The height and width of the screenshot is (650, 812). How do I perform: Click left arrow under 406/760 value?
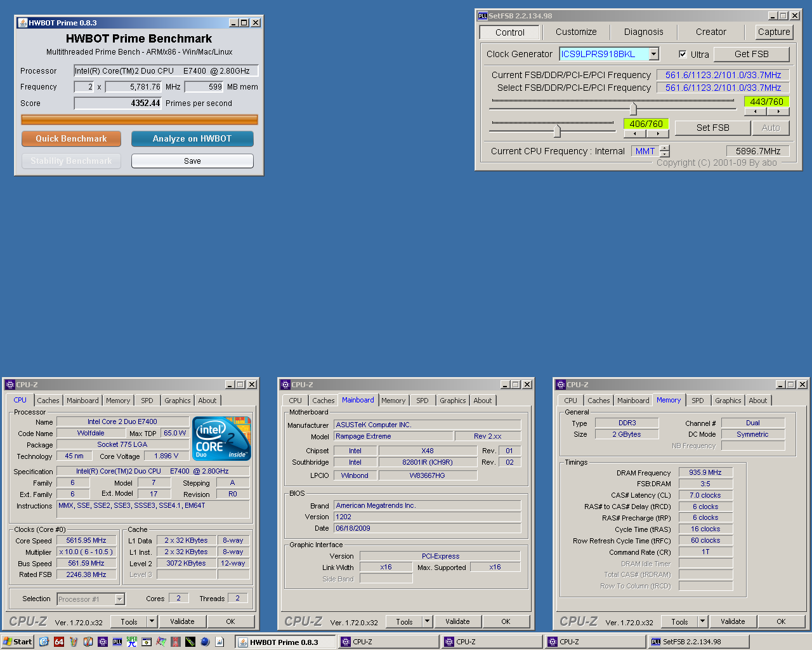pyautogui.click(x=635, y=134)
